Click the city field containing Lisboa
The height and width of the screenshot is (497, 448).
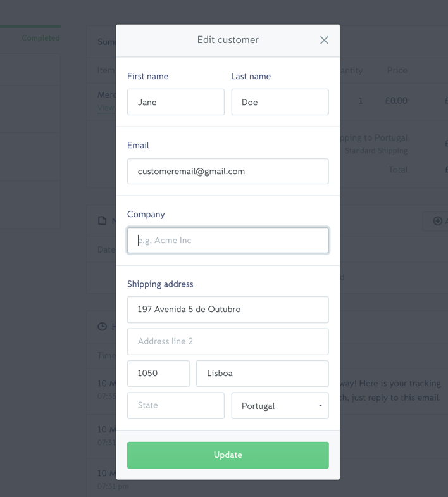[x=263, y=374]
